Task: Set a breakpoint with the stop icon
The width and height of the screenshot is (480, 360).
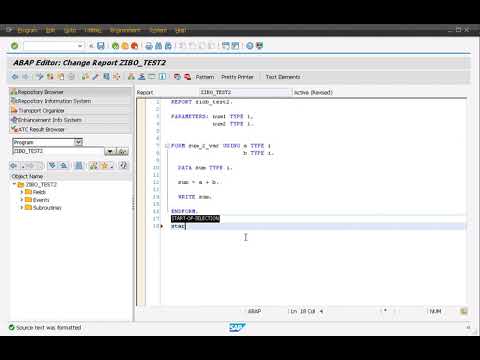Action: pyautogui.click(x=177, y=77)
